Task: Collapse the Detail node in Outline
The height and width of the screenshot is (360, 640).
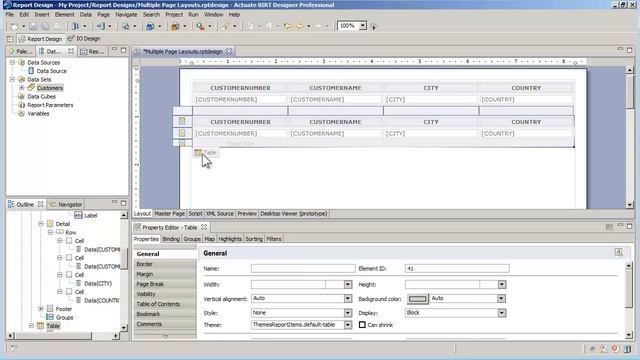Action: (41, 224)
